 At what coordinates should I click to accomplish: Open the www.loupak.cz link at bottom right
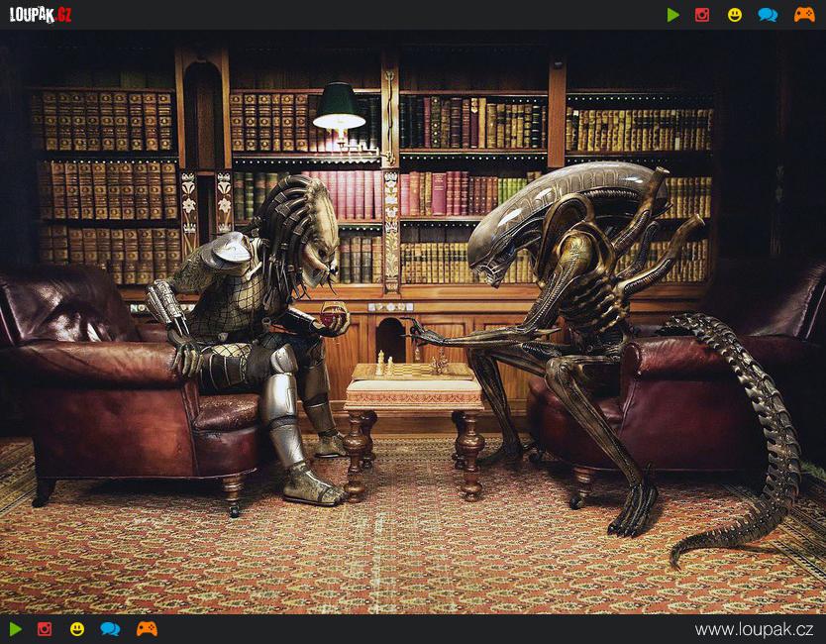click(754, 630)
